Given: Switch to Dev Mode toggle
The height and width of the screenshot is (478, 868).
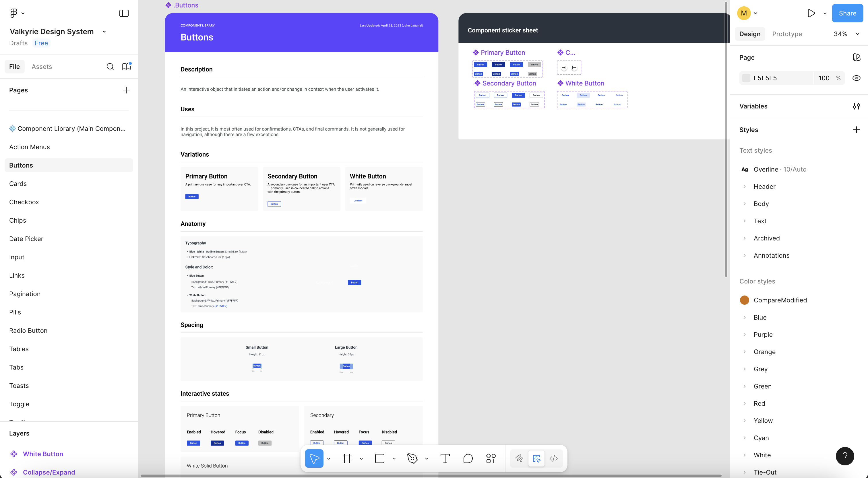Looking at the screenshot, I should [x=554, y=458].
